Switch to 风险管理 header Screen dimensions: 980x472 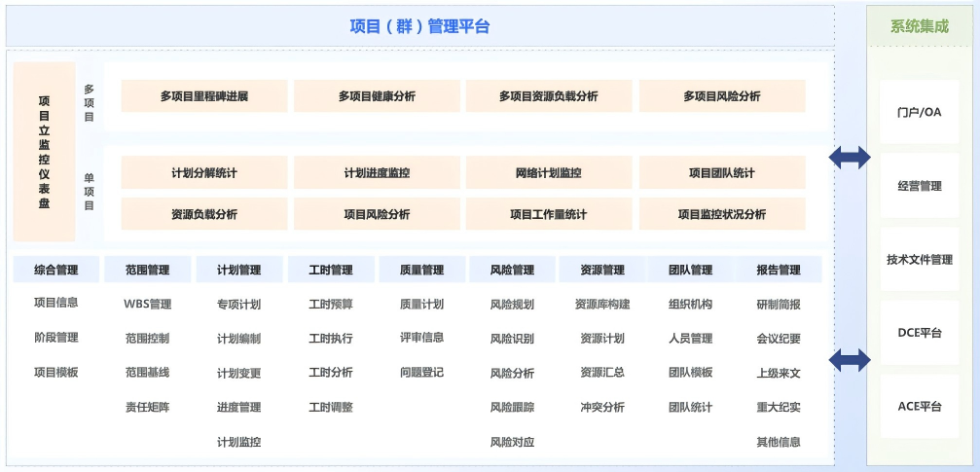click(512, 270)
